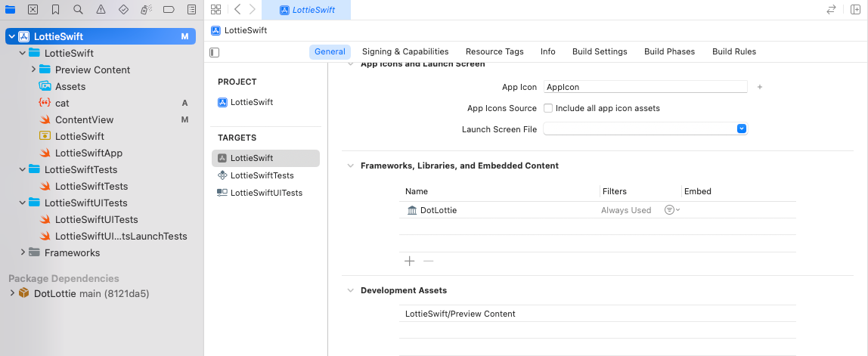The image size is (868, 356).
Task: Click the Name column header
Action: pos(417,191)
